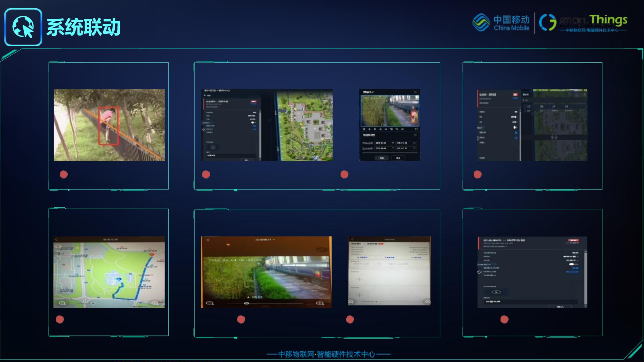
Task: Click the back arrow on phone camera view
Action: (x=208, y=240)
